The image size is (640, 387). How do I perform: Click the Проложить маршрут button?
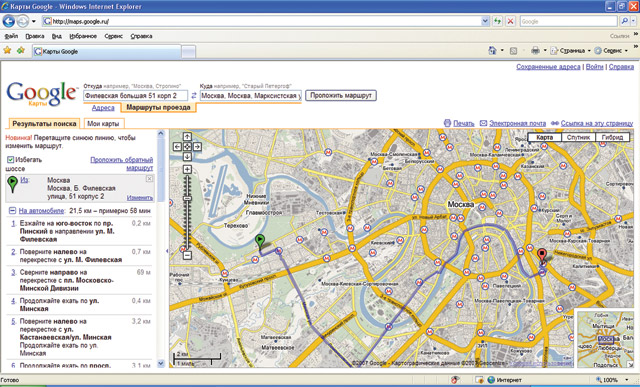(341, 96)
